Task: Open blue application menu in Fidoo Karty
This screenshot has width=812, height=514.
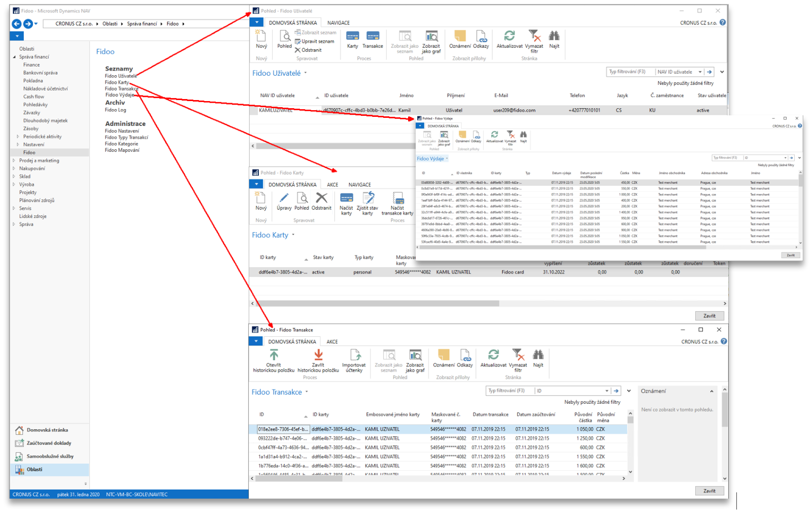Action: (x=257, y=184)
